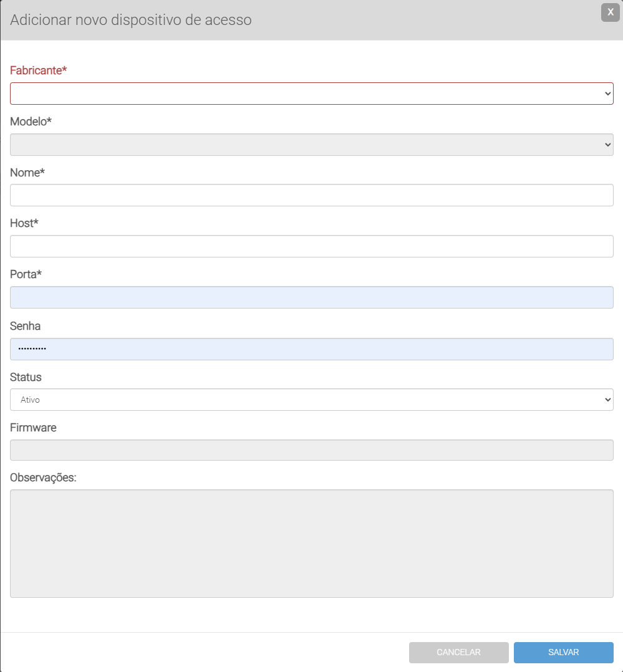Open the Status dropdown showing Ativo
Screen dimensions: 623x672
(311, 400)
